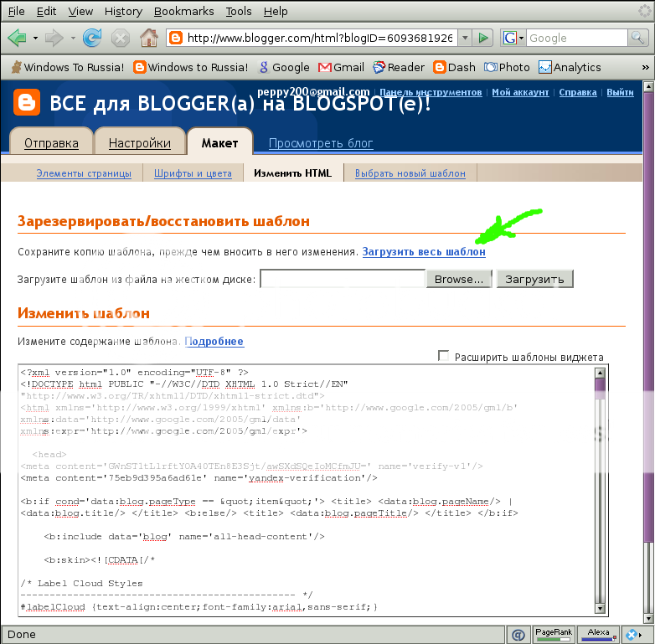
Task: Open the Reader bookmark
Action: click(399, 67)
